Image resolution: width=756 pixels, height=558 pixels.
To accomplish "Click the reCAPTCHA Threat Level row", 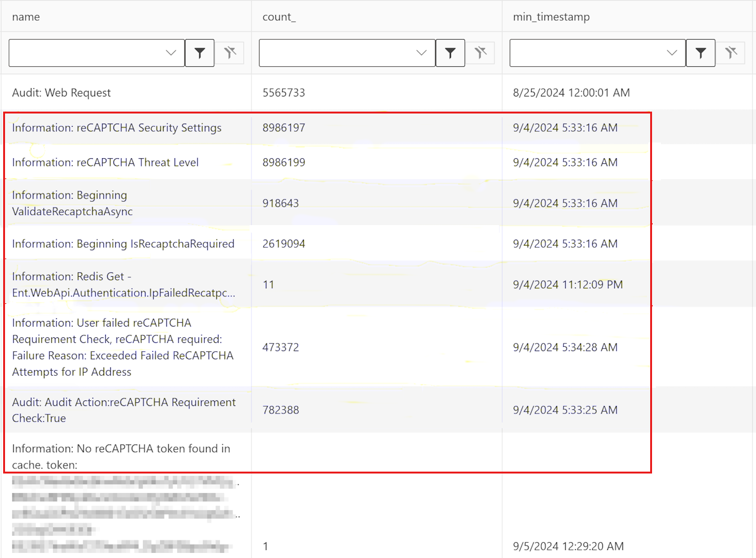I will pos(105,163).
